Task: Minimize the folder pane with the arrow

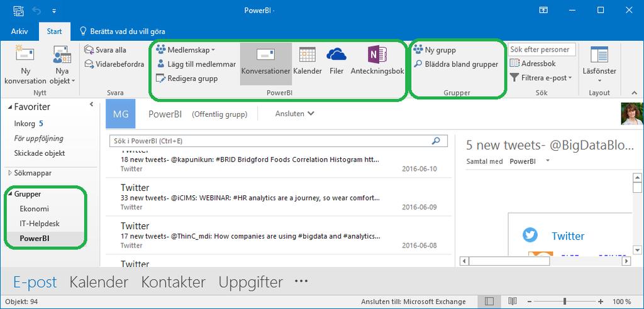Action: [91, 105]
